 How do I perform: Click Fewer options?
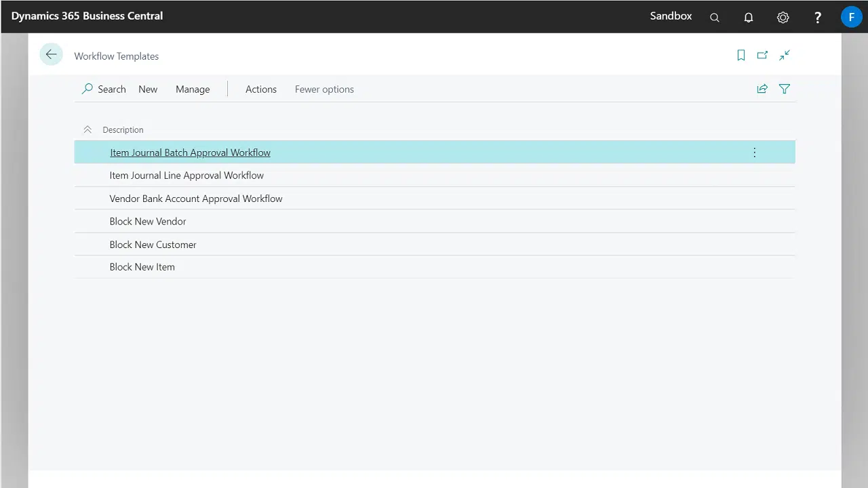(x=324, y=89)
